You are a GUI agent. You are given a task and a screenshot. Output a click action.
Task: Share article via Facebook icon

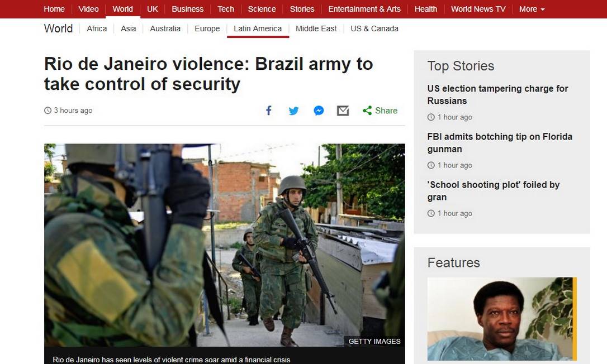[269, 111]
